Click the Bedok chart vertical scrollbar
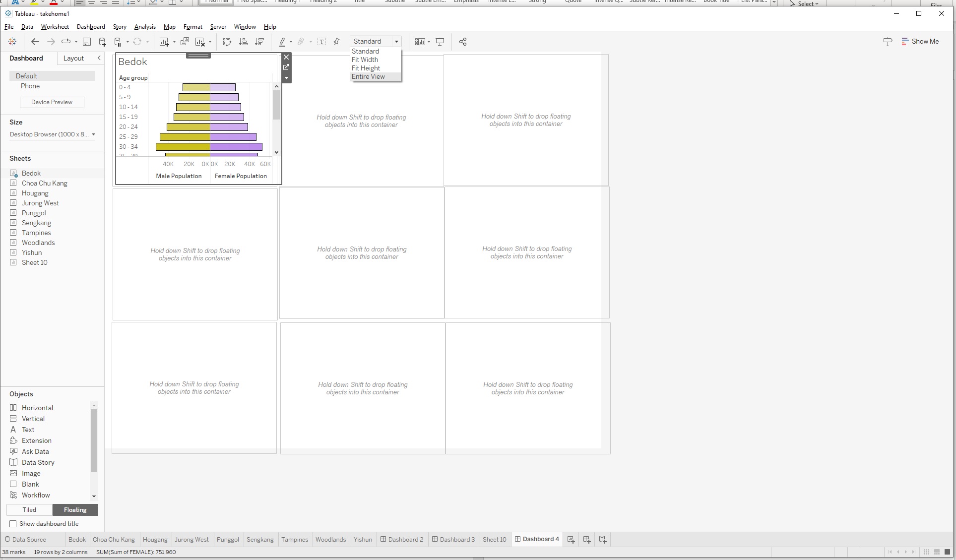Image resolution: width=956 pixels, height=560 pixels. (x=276, y=105)
